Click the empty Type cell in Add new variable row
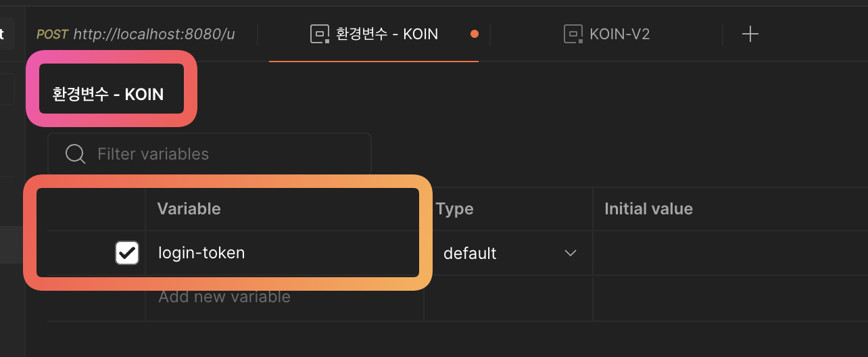This screenshot has width=868, height=357. [x=508, y=298]
